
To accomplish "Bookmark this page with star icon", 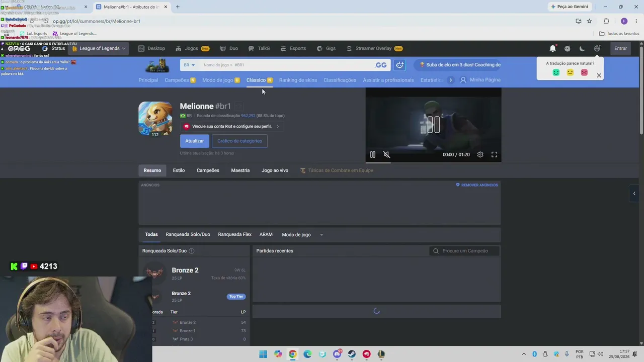I will click(589, 21).
